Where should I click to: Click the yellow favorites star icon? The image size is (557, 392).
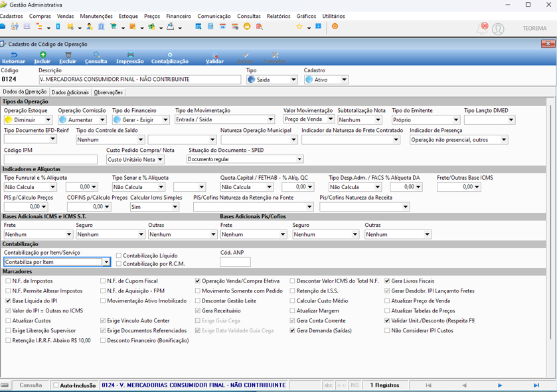coord(299,27)
